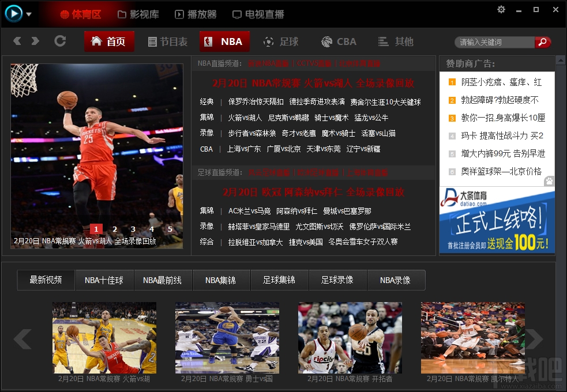Screen dimensions: 567x392
Task: Open 火箭vs湖人 全场录像回放 headline
Action: coord(313,83)
